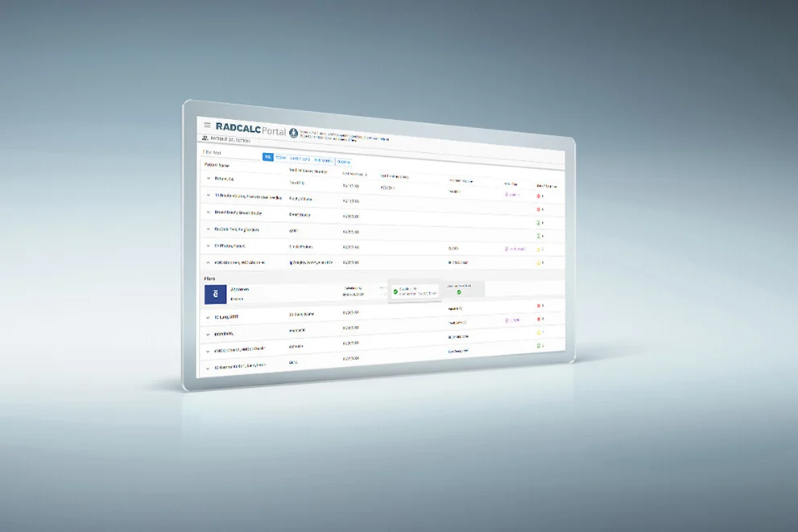Expand the 3D Lung, SBRT patient row

click(208, 317)
